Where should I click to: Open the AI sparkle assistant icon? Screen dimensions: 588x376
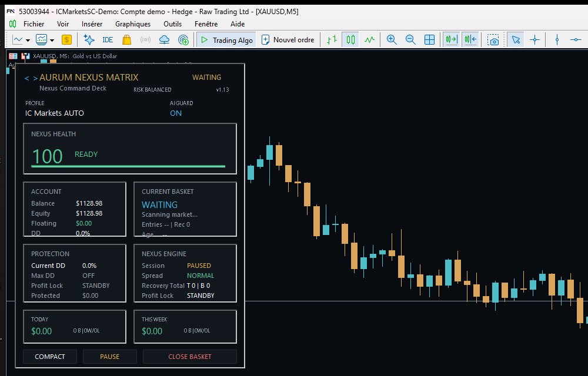click(89, 40)
